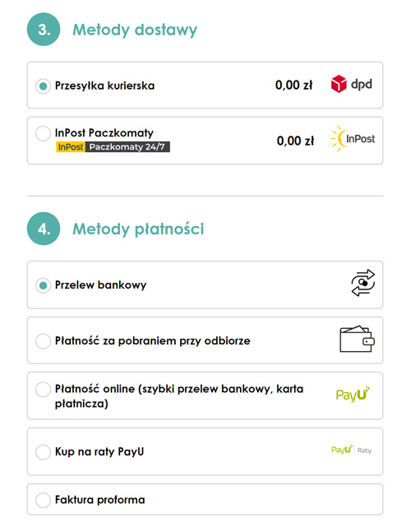
Task: Click the bank transfer arrows icon
Action: click(363, 283)
